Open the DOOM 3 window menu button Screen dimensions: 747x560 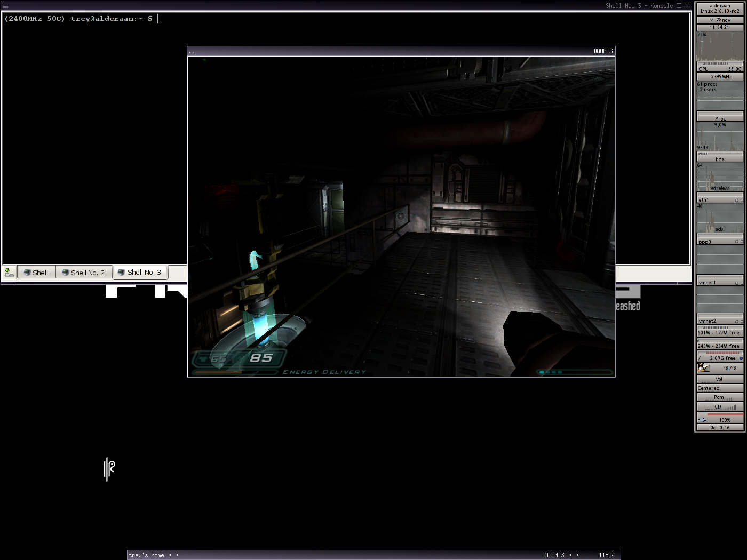[192, 52]
